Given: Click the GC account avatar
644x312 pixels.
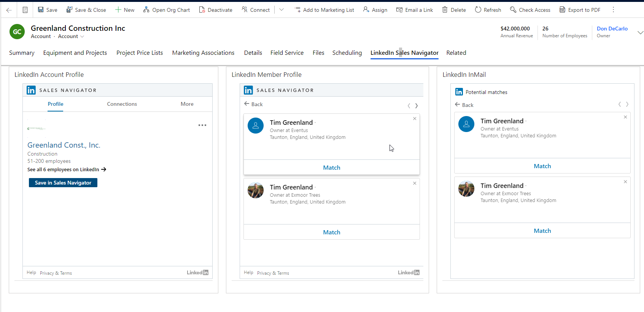Looking at the screenshot, I should 17,32.
